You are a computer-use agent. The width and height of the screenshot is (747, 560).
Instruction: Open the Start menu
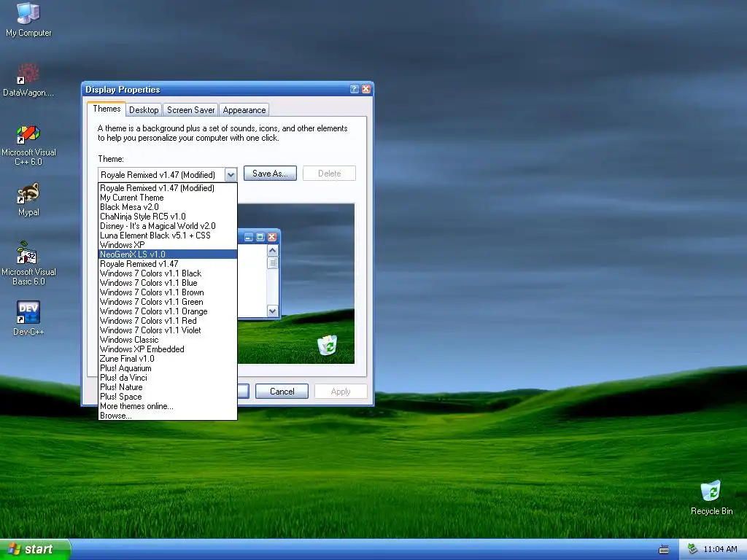(x=35, y=549)
